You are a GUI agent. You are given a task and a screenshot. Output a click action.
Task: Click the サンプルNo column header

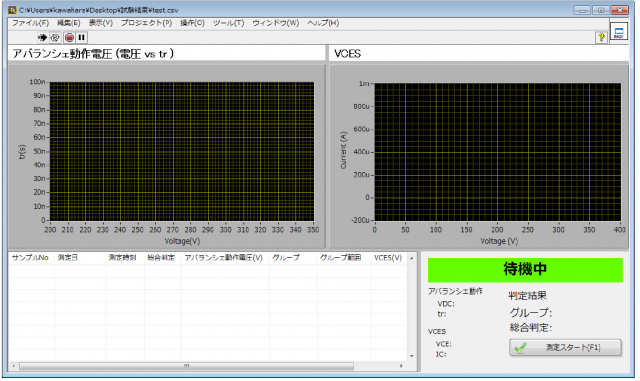(x=31, y=258)
